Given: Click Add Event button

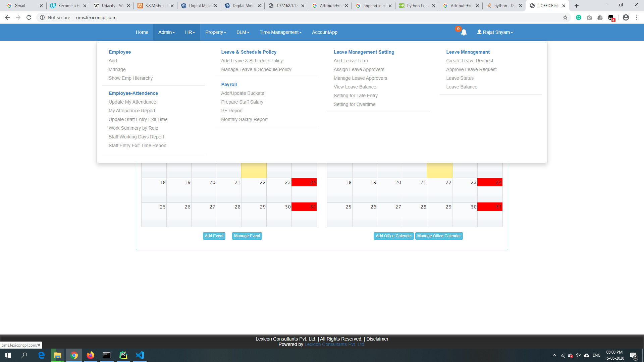Looking at the screenshot, I should click(215, 236).
